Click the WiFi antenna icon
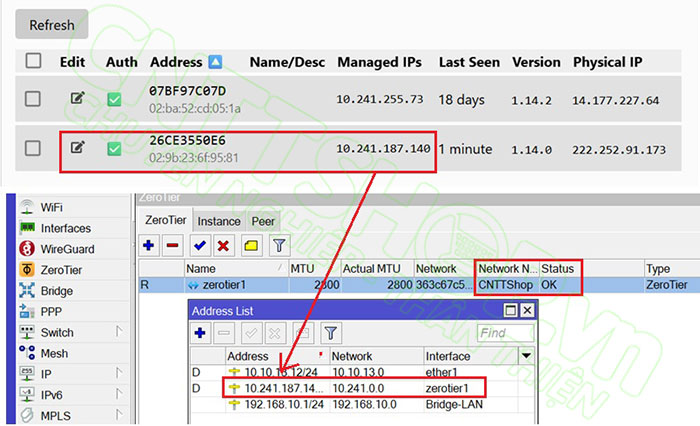Viewport: 700px width, 426px height. [x=27, y=207]
